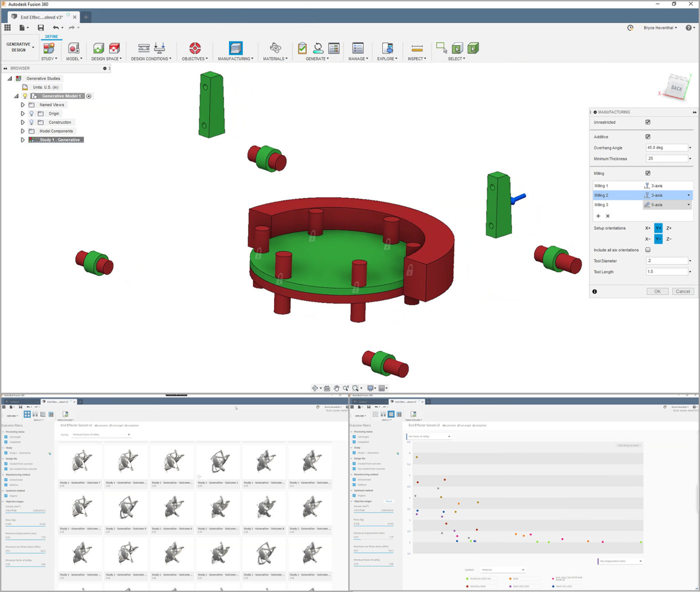This screenshot has height=592, width=700.
Task: Toggle the Y+ setup orientation
Action: tap(658, 228)
